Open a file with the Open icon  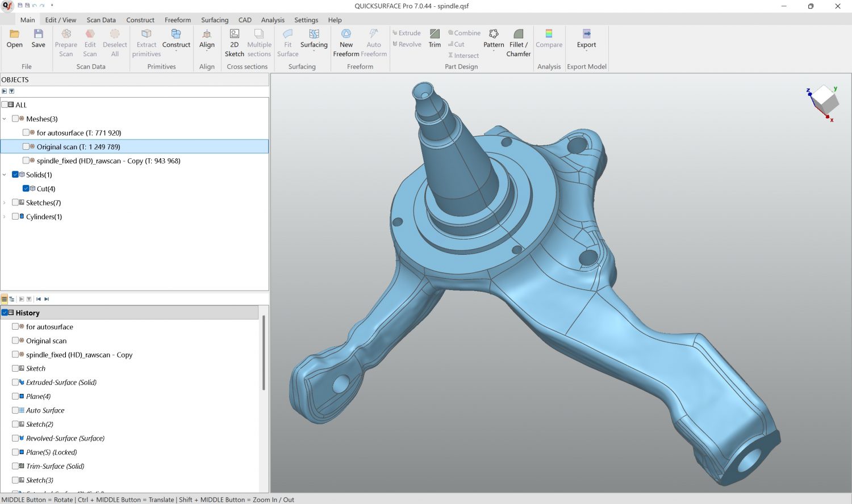[15, 35]
